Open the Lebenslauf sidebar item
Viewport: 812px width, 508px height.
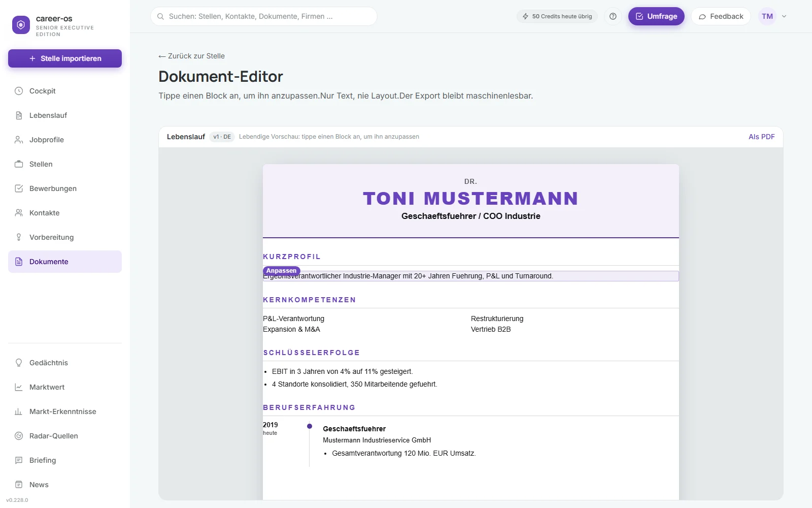[65, 115]
